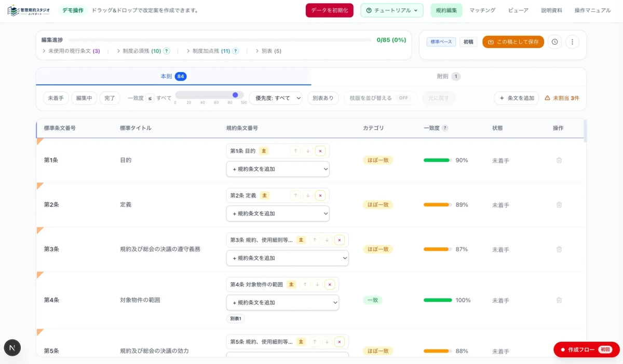Expand 制度必須残 (10) section

pyautogui.click(x=139, y=51)
